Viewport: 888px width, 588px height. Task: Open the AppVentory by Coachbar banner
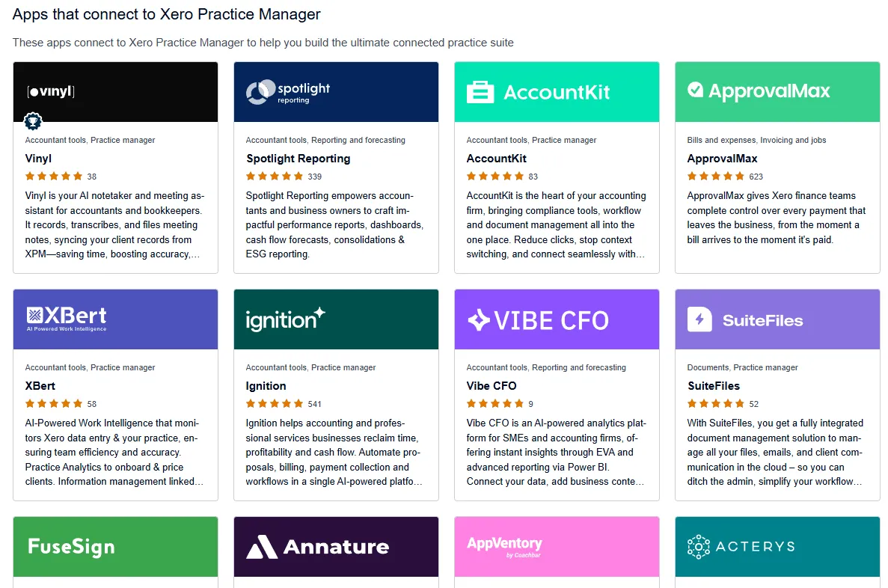pyautogui.click(x=557, y=547)
